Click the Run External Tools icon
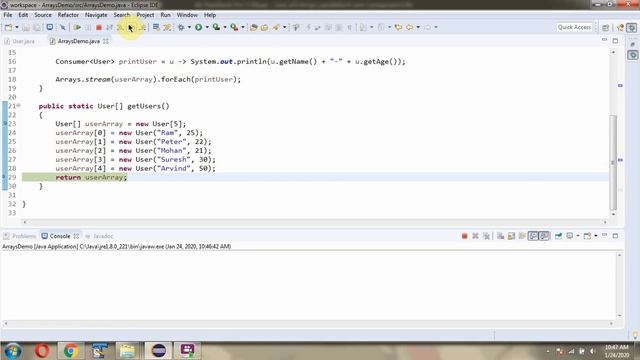The image size is (640, 360). pos(234,27)
